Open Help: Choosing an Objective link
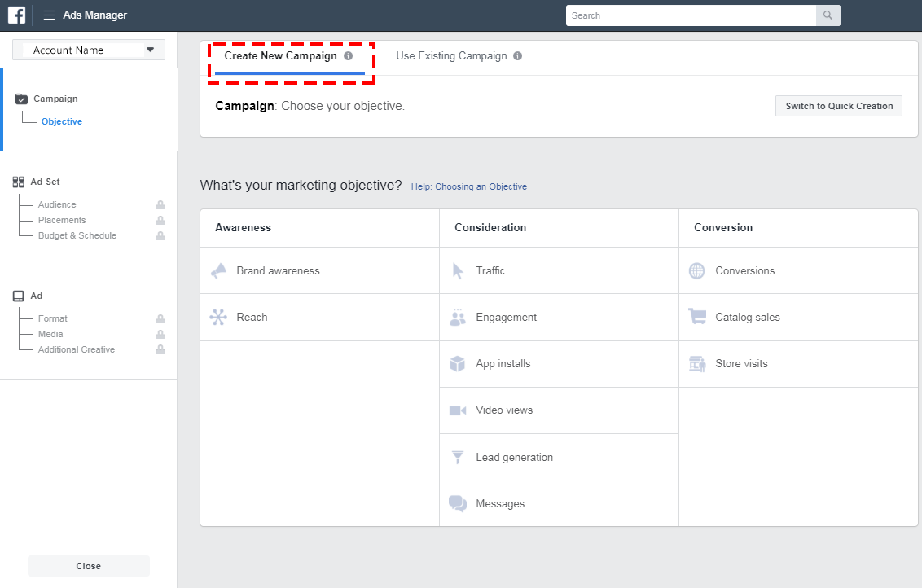Viewport: 922px width, 588px height. (468, 186)
